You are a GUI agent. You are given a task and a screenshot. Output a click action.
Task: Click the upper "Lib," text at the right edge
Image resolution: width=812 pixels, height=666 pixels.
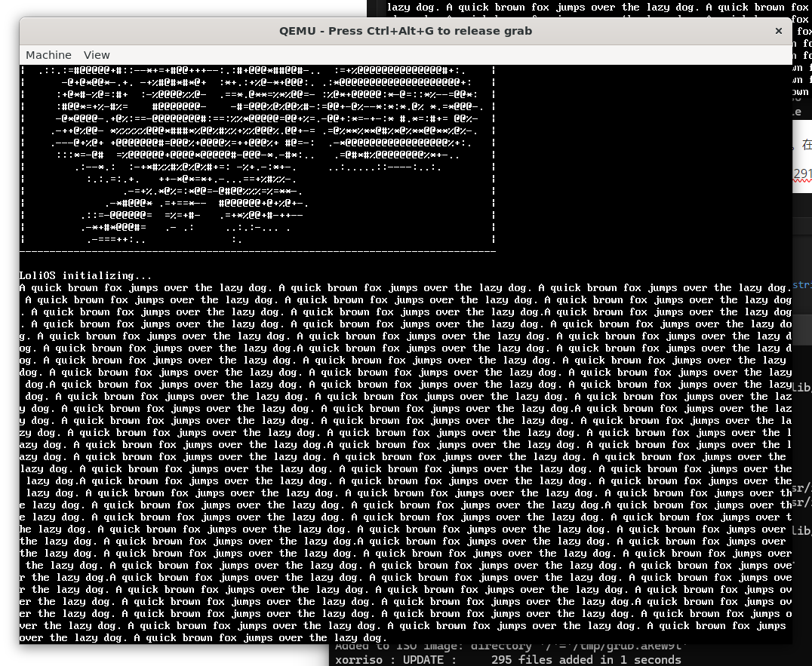click(801, 387)
